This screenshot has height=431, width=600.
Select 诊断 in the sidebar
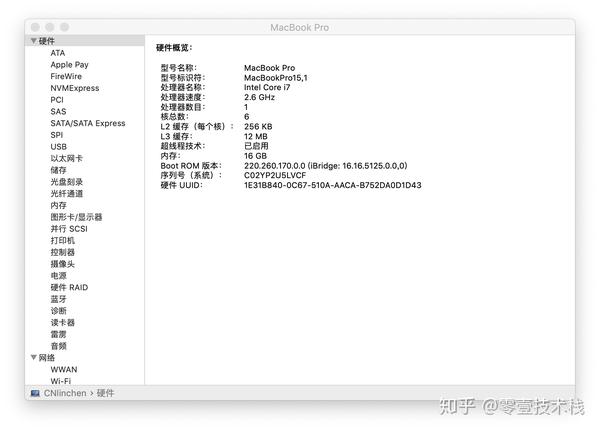59,311
